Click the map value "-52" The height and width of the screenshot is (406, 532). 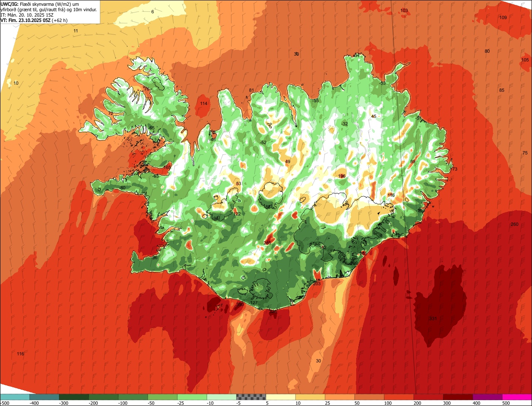(x=263, y=143)
